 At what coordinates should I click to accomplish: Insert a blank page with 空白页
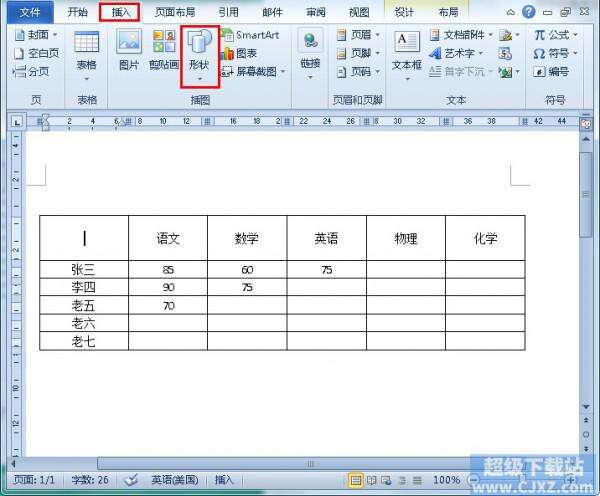pos(36,53)
